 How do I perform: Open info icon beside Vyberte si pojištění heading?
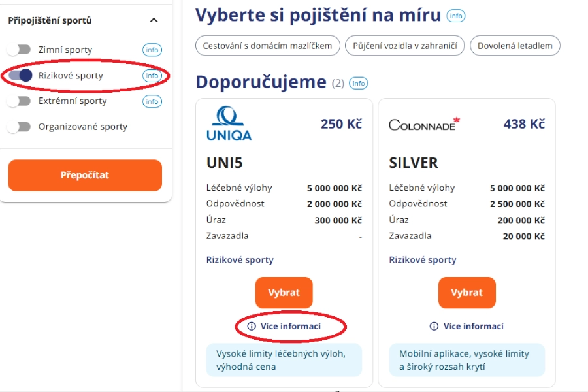pyautogui.click(x=456, y=16)
